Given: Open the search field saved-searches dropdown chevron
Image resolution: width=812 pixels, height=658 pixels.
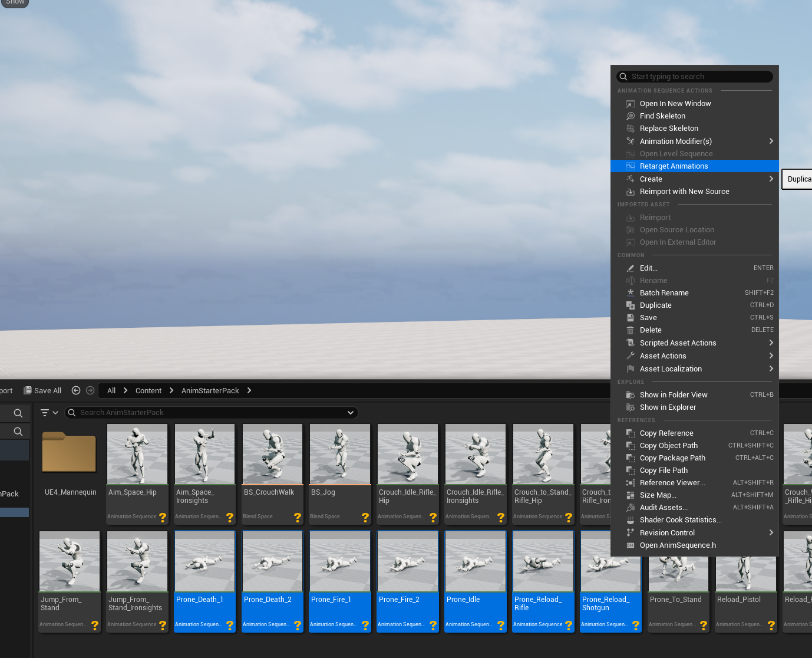Looking at the screenshot, I should click(351, 413).
